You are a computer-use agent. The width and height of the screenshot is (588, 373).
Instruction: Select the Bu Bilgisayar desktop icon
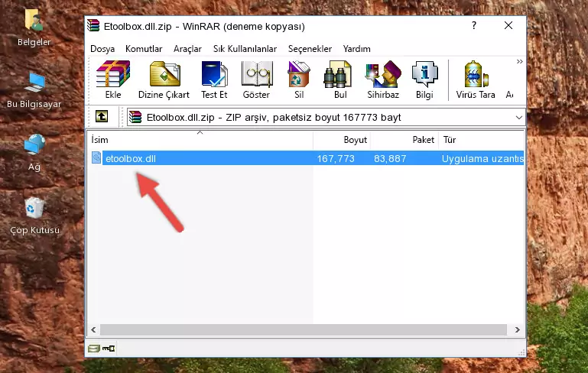[x=34, y=90]
